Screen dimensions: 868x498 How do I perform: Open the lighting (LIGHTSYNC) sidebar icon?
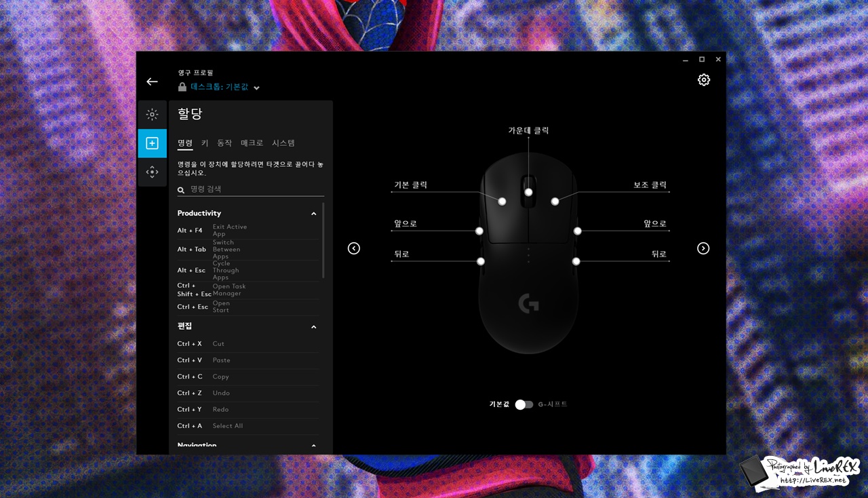(152, 115)
